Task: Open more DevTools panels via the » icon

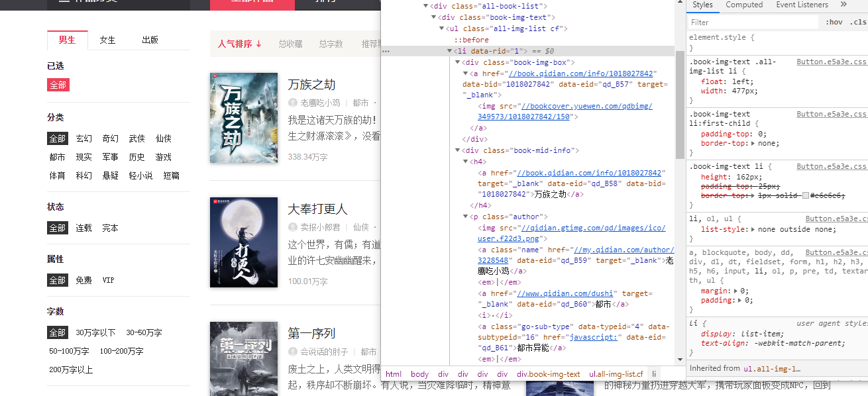Action: pyautogui.click(x=843, y=5)
